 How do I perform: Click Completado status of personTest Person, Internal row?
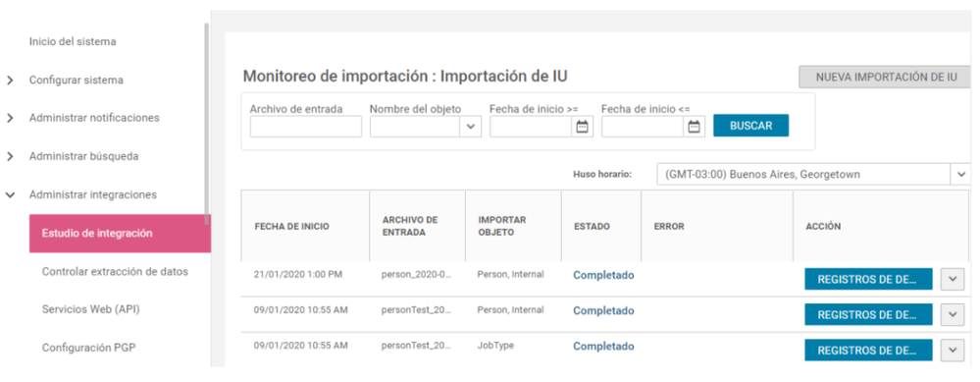click(x=603, y=310)
